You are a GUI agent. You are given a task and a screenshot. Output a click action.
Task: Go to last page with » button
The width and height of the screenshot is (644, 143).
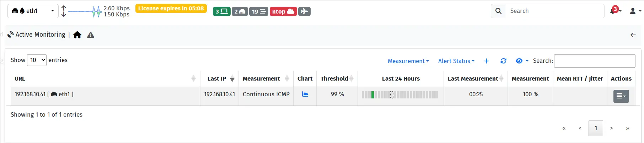[627, 128]
